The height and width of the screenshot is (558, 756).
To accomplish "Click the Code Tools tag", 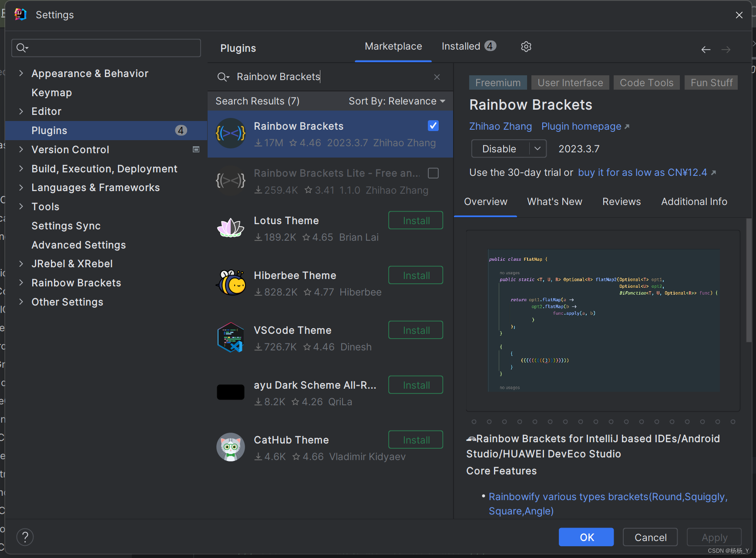I will coord(646,83).
